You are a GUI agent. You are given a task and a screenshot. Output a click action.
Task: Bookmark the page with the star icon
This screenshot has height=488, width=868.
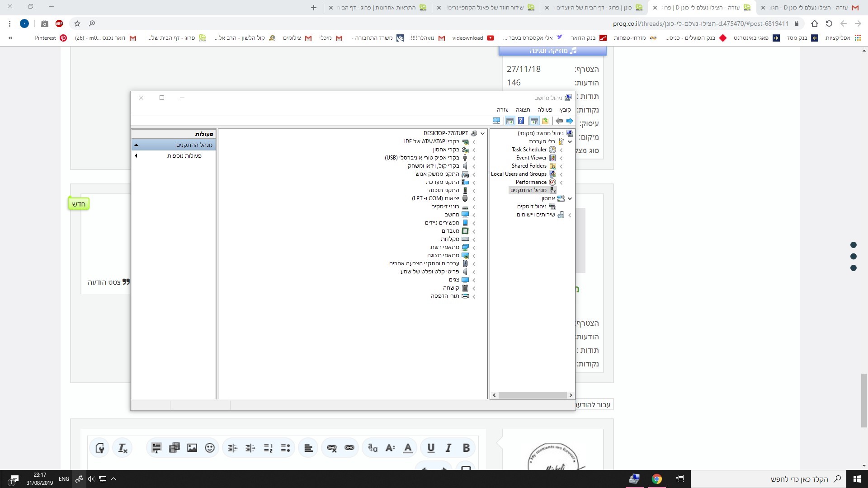(x=77, y=23)
